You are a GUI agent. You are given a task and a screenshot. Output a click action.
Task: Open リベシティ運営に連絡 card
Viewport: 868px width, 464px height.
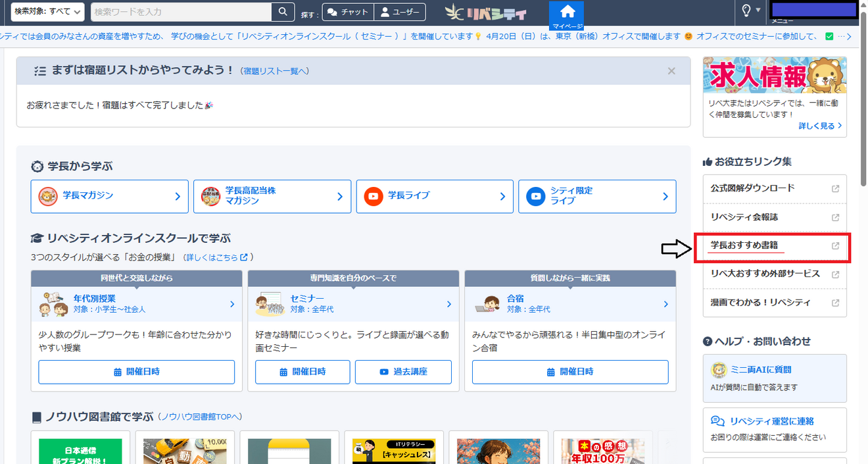[x=775, y=430]
